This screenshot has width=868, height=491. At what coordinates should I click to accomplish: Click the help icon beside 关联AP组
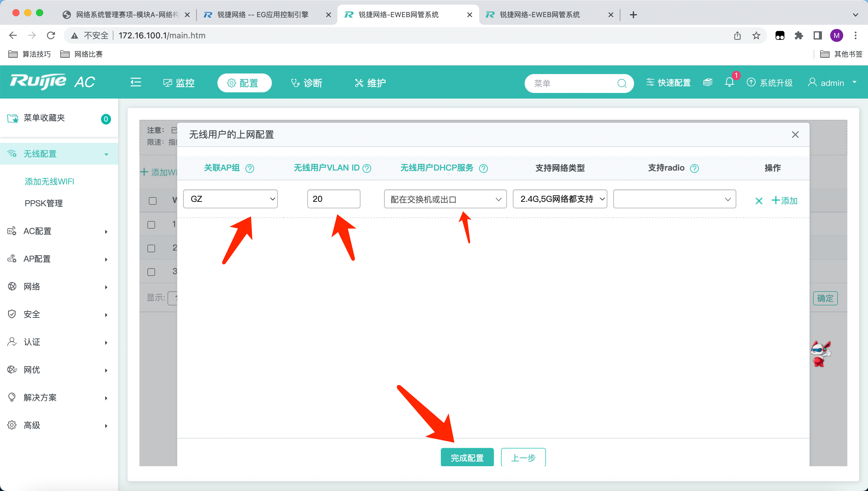[x=250, y=168]
